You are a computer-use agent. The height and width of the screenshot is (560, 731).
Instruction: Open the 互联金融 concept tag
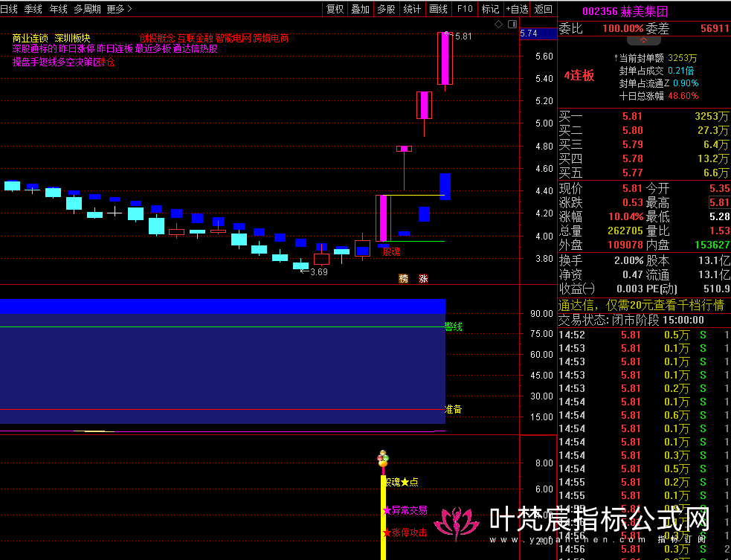[x=196, y=38]
